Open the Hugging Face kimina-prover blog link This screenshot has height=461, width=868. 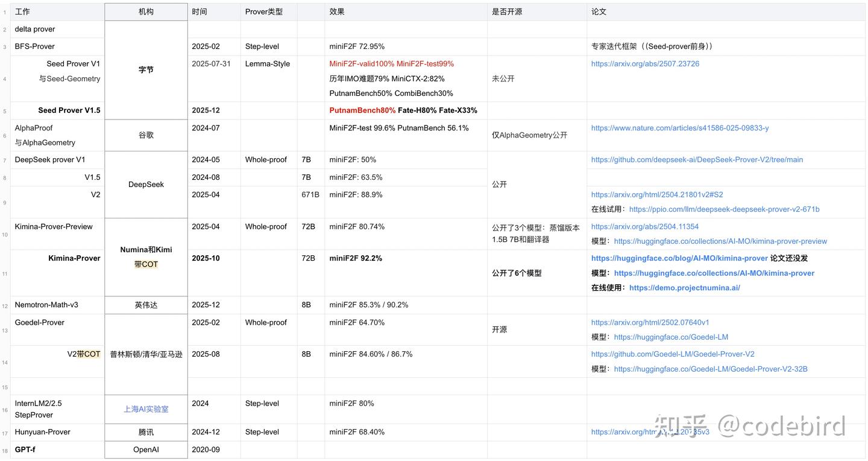(x=679, y=258)
